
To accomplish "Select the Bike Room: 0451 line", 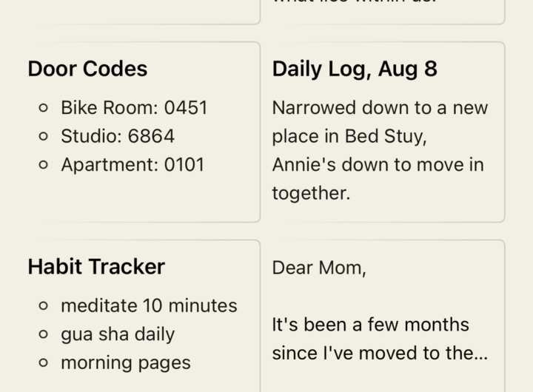I will (x=134, y=108).
